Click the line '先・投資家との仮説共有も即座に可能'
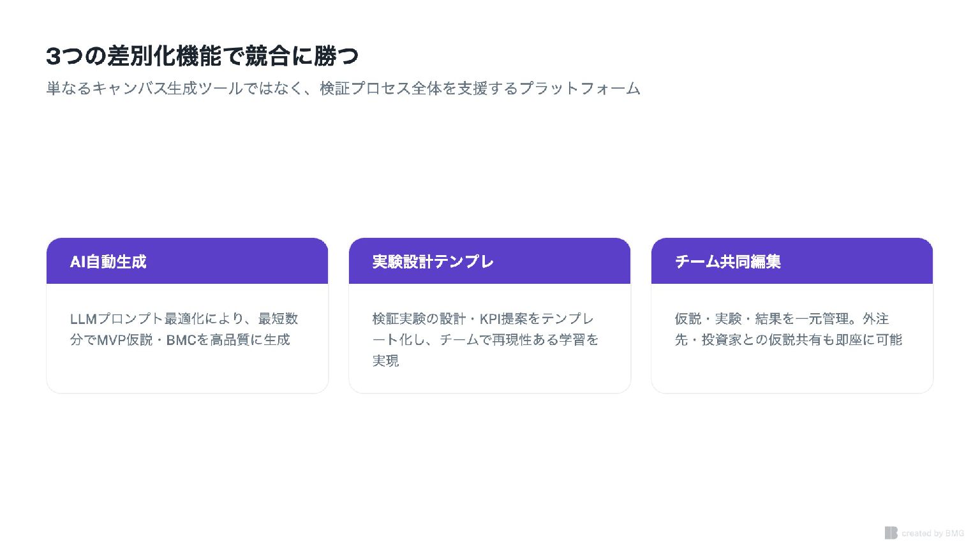Screen dimensions: 980x551 pos(788,340)
